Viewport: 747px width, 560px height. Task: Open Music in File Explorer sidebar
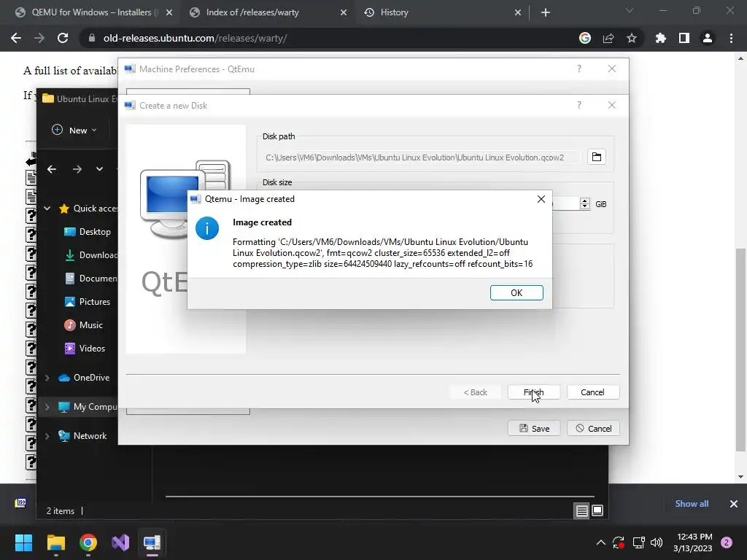point(83,325)
